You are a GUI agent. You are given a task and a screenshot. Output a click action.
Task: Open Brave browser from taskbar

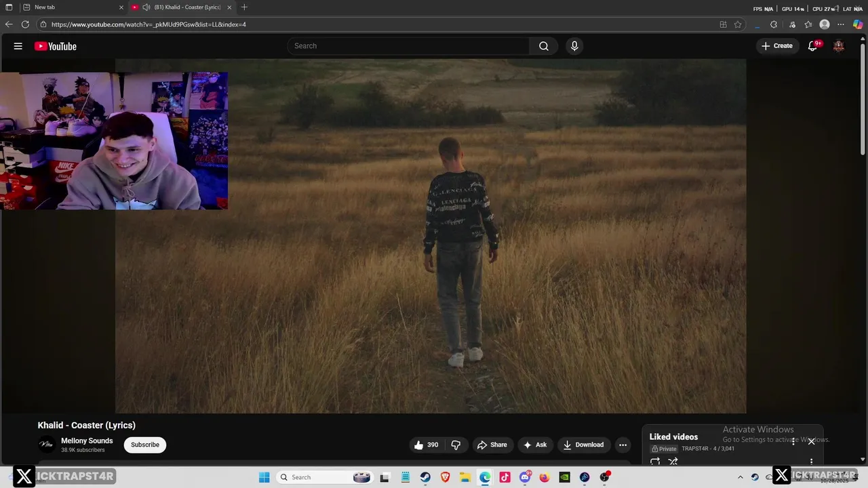pyautogui.click(x=445, y=477)
